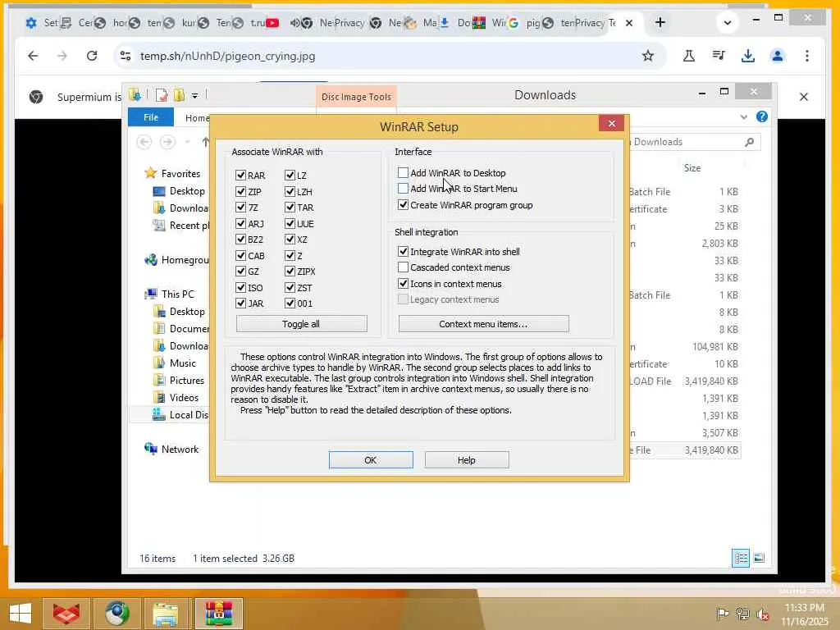
Task: Open tab search dropdown chevron
Action: pyautogui.click(x=727, y=23)
